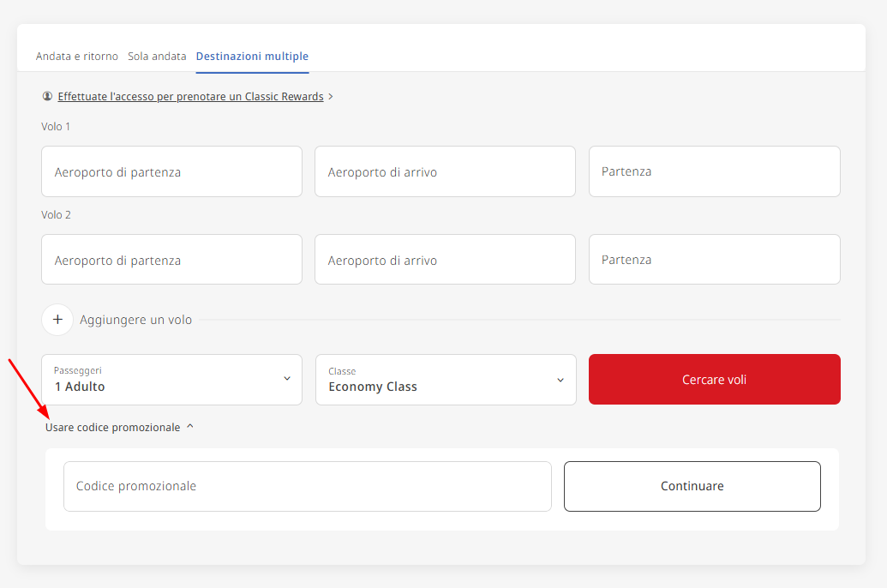The image size is (887, 588).
Task: Click the account icon beside the login link
Action: [48, 96]
